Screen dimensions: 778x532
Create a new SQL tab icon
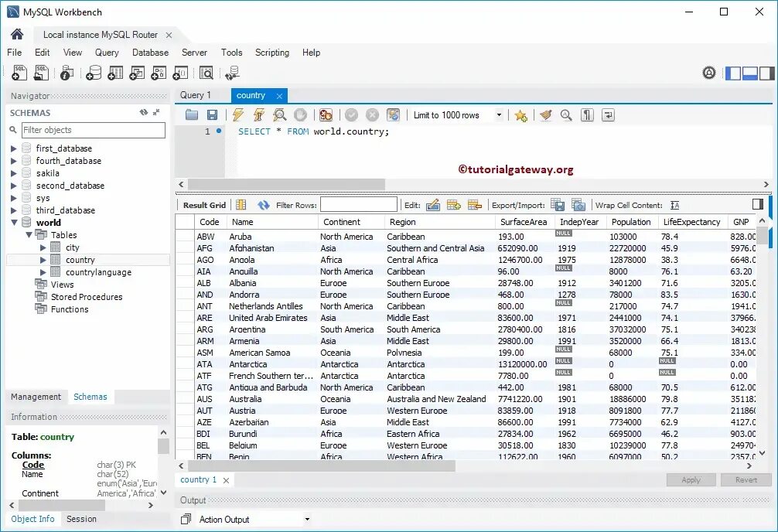(19, 73)
